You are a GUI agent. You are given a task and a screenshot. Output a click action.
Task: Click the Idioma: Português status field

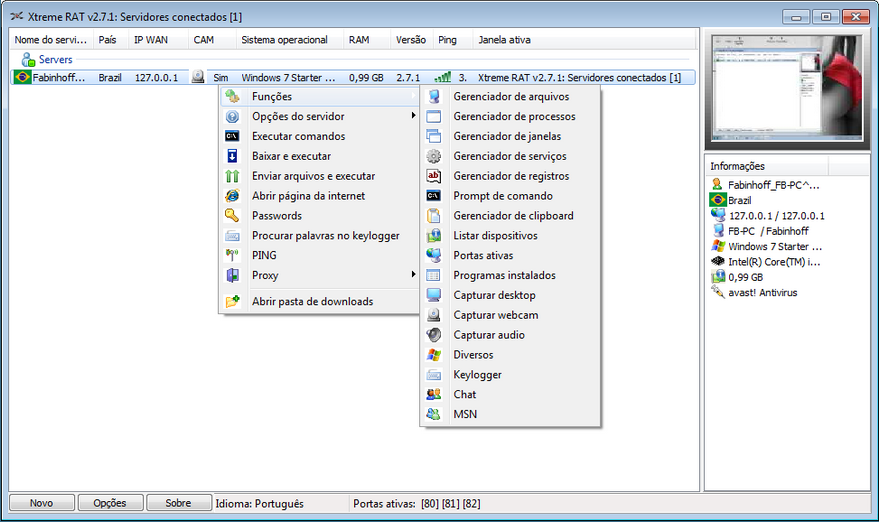260,503
